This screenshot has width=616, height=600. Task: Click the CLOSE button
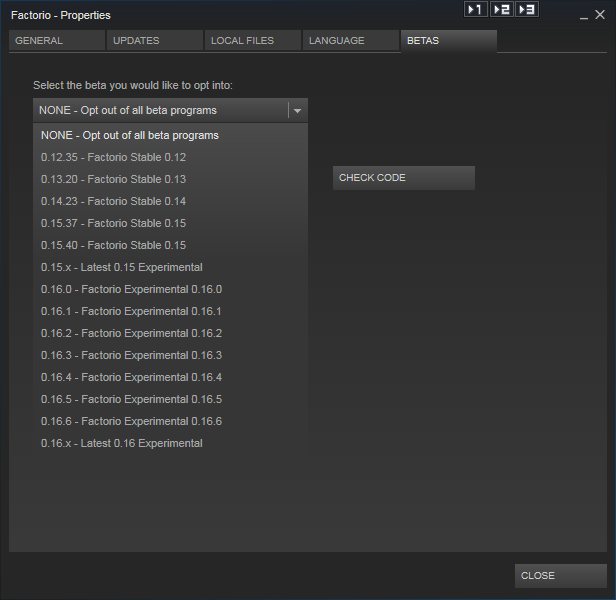pos(561,576)
